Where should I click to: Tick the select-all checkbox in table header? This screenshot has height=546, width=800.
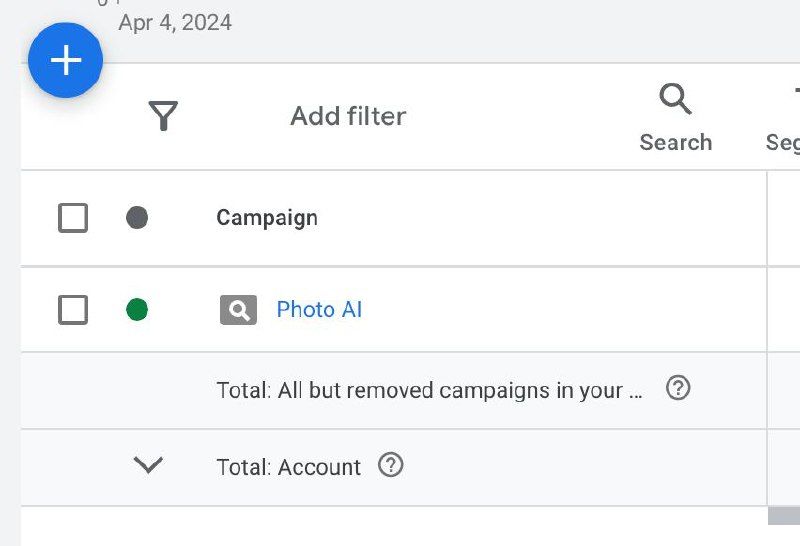click(x=73, y=217)
